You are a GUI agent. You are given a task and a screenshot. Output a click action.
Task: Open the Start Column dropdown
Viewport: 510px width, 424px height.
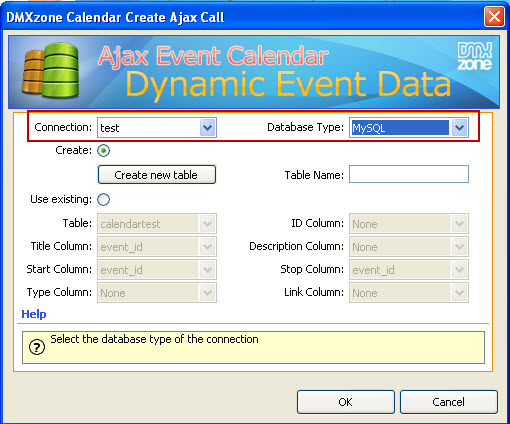click(x=157, y=270)
